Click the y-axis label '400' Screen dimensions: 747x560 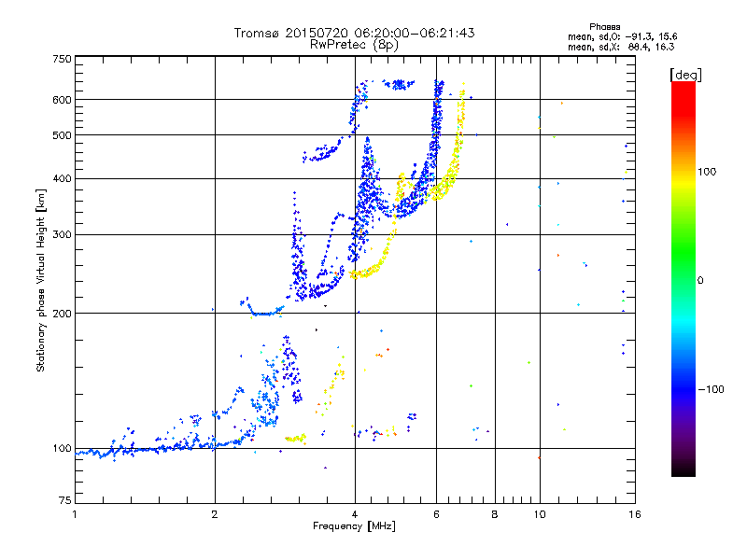pos(62,178)
